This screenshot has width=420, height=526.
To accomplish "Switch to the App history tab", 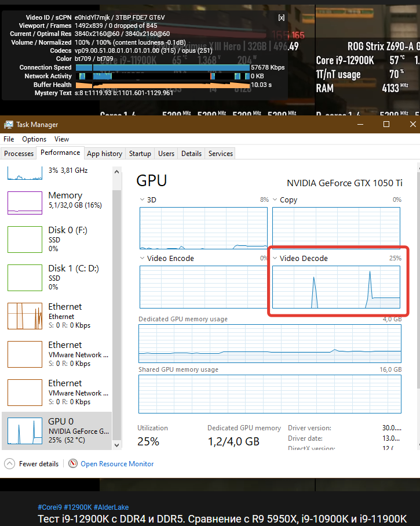I will pos(105,153).
